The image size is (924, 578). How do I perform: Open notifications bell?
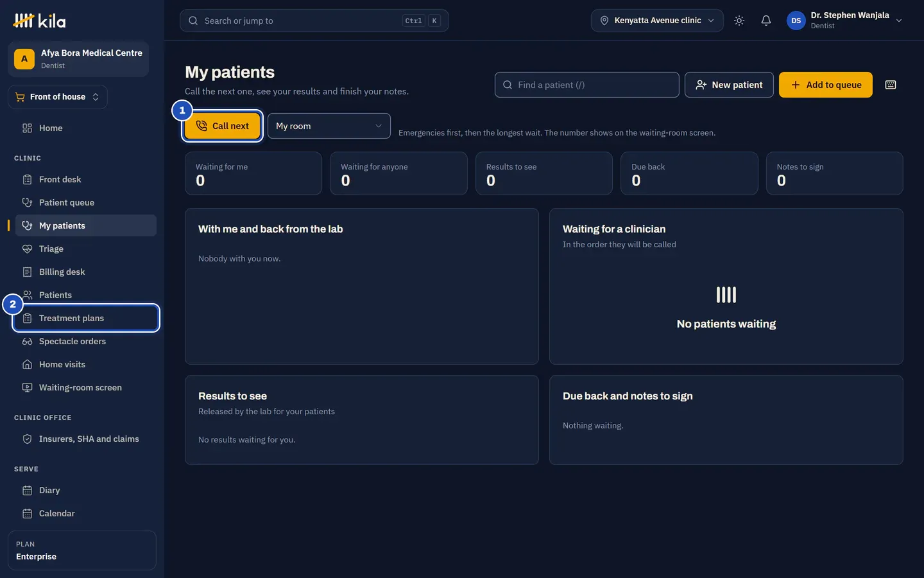766,21
